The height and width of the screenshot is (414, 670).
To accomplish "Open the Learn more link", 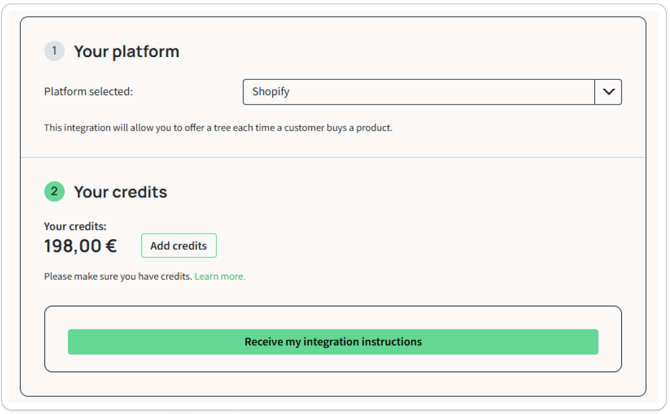I will [220, 276].
